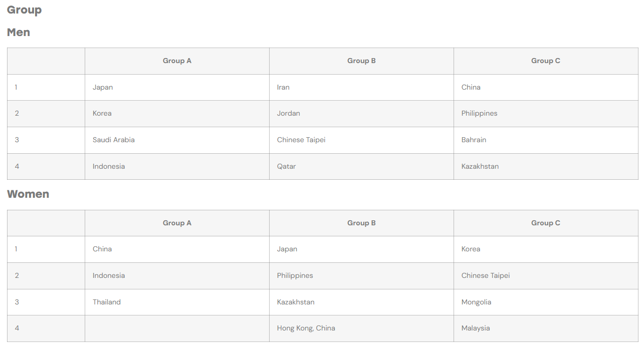The width and height of the screenshot is (644, 347).
Task: Click the Group B header in the Women table
Action: pos(361,223)
